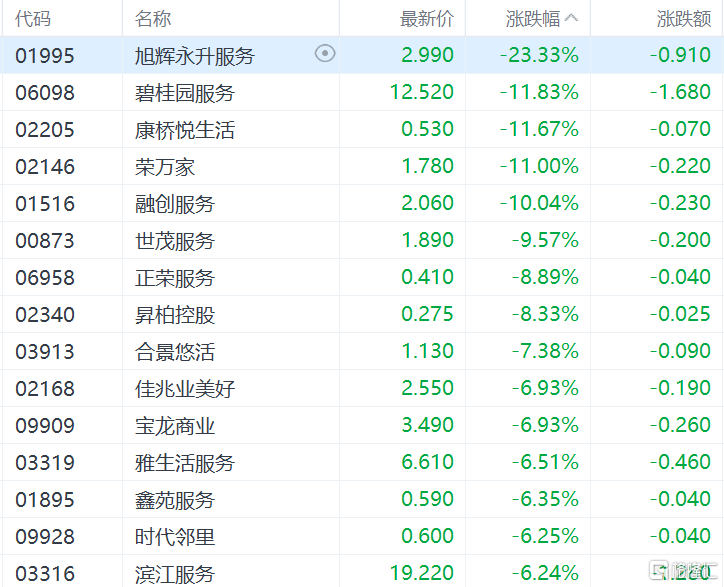Click the -0.910 change amount
724x587 pixels.
pos(680,55)
